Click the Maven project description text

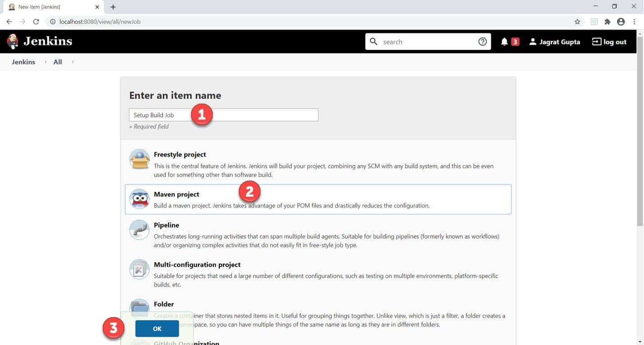[x=292, y=206]
